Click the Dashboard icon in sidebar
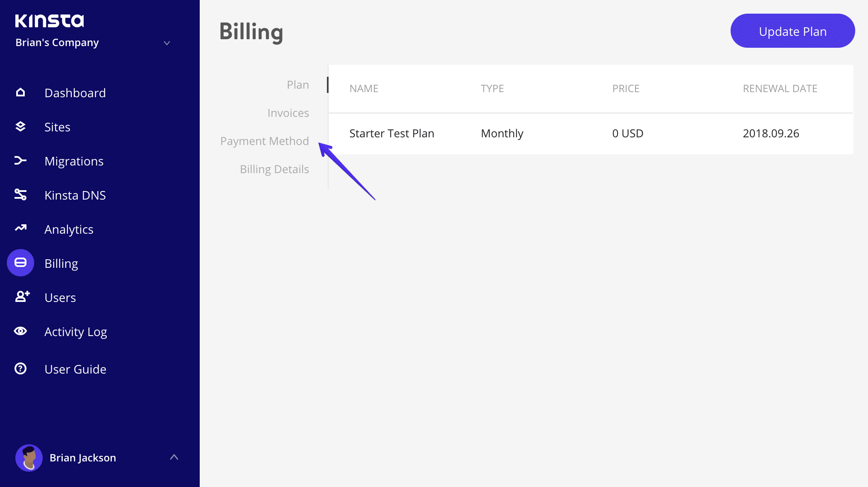868x487 pixels. click(20, 92)
